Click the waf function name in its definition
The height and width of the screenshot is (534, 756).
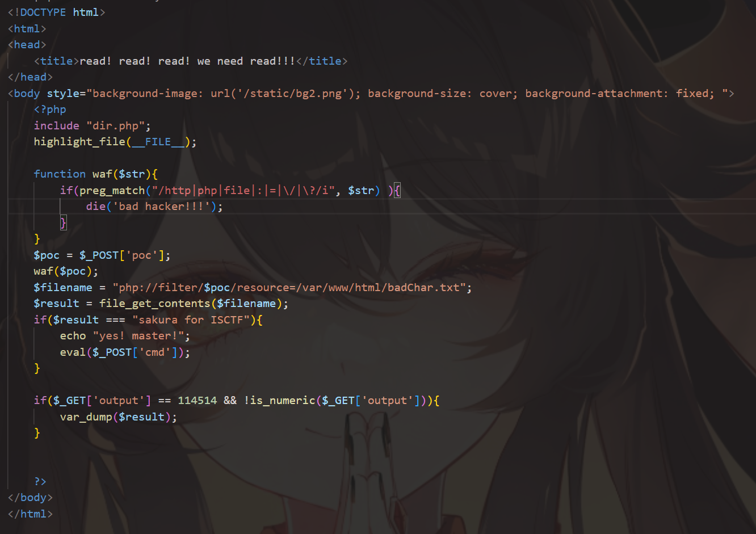(102, 174)
